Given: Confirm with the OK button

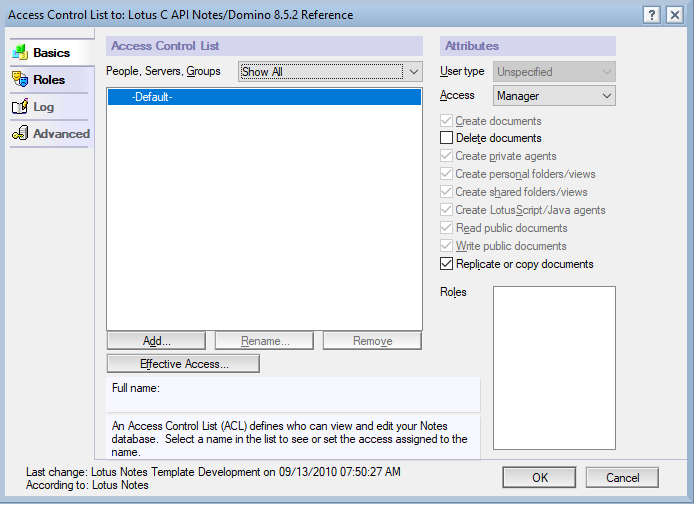Looking at the screenshot, I should point(540,478).
